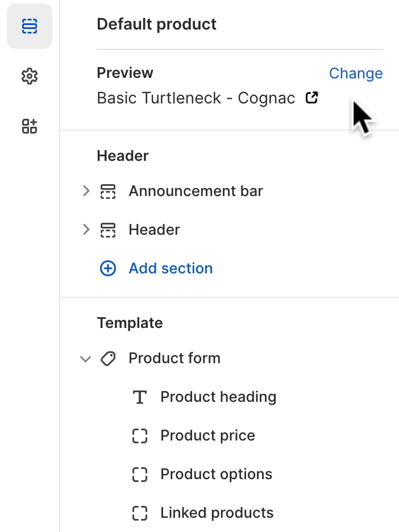Click the plus icon beside Add section

click(108, 268)
